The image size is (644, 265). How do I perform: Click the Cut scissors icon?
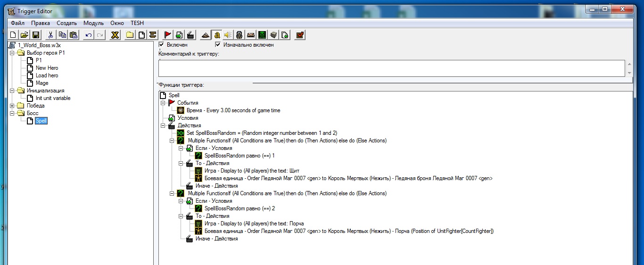tap(50, 34)
